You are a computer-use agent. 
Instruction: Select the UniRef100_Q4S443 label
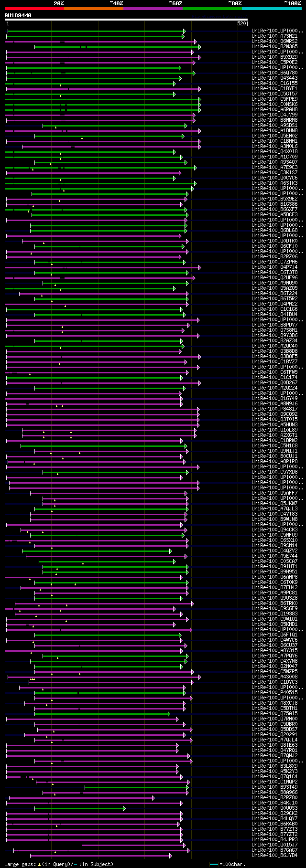point(274,78)
